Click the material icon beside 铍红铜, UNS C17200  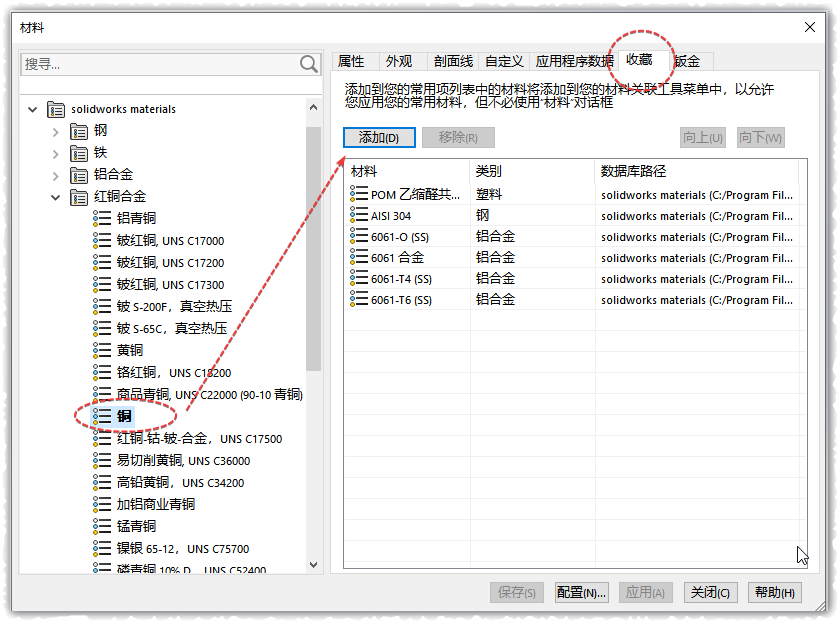tap(102, 262)
